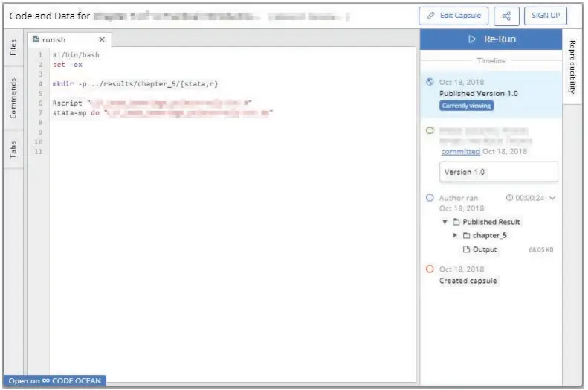Click the clock icon next to 00:00:24
The width and height of the screenshot is (588, 390).
coord(509,198)
